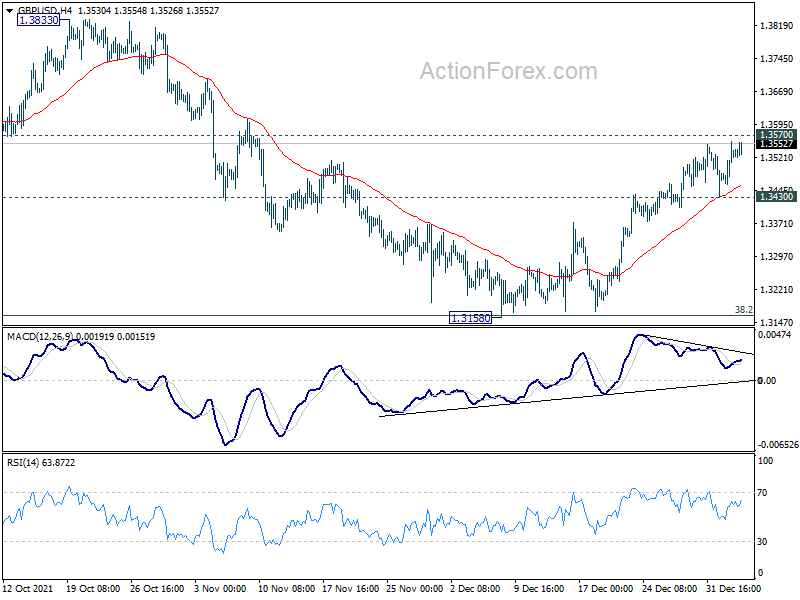
Task: Click the 1.35700 level label on the price axis
Action: click(x=776, y=135)
